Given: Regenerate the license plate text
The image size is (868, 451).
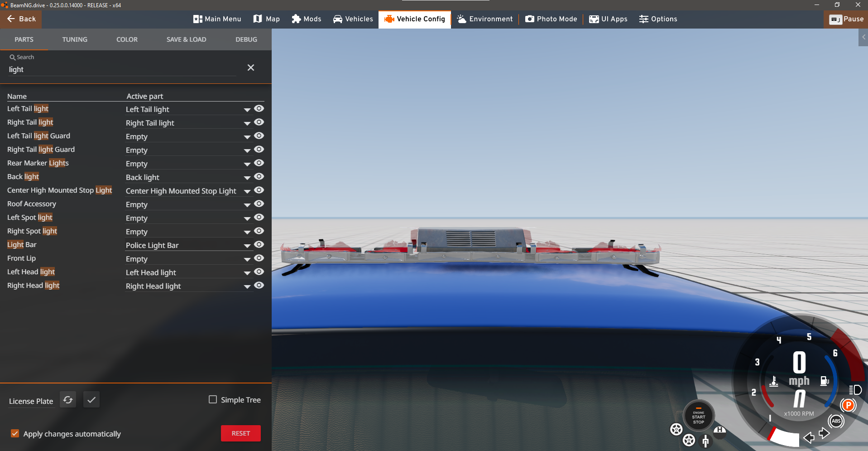Looking at the screenshot, I should (x=68, y=400).
